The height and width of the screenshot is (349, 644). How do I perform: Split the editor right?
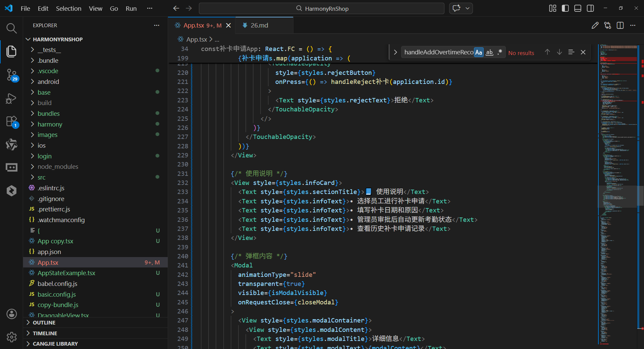click(620, 26)
